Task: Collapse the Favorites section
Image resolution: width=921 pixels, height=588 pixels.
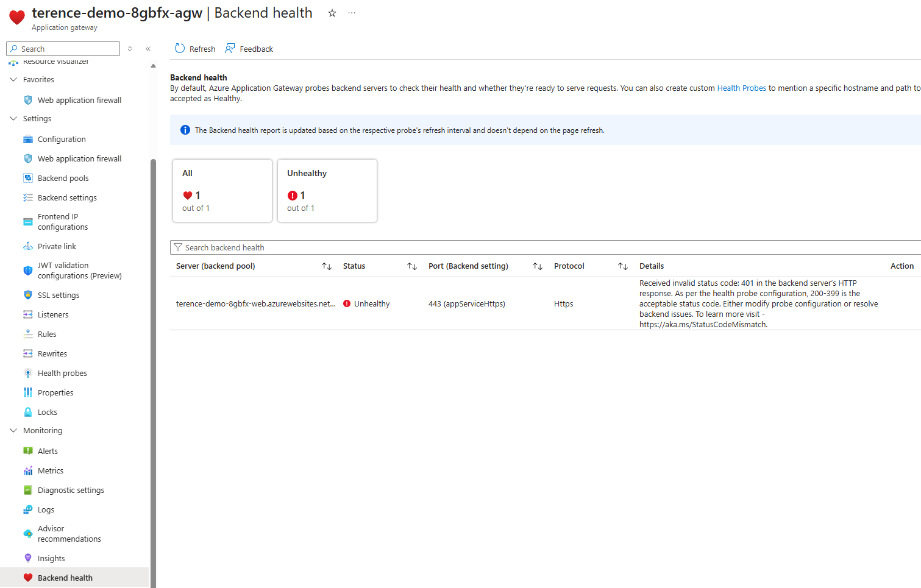Action: tap(13, 80)
